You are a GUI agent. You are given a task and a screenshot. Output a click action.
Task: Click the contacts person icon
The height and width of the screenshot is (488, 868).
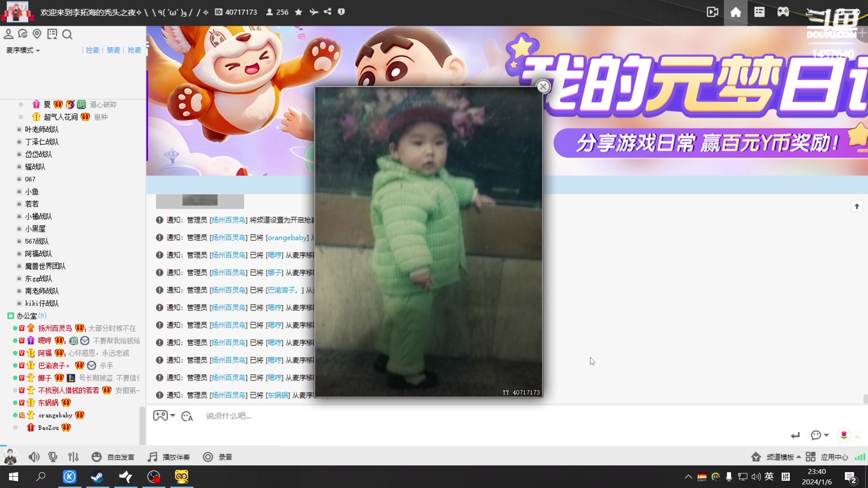point(9,34)
